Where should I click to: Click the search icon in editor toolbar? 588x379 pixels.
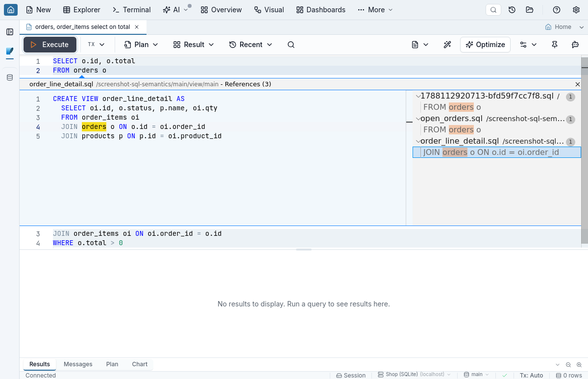coord(291,45)
